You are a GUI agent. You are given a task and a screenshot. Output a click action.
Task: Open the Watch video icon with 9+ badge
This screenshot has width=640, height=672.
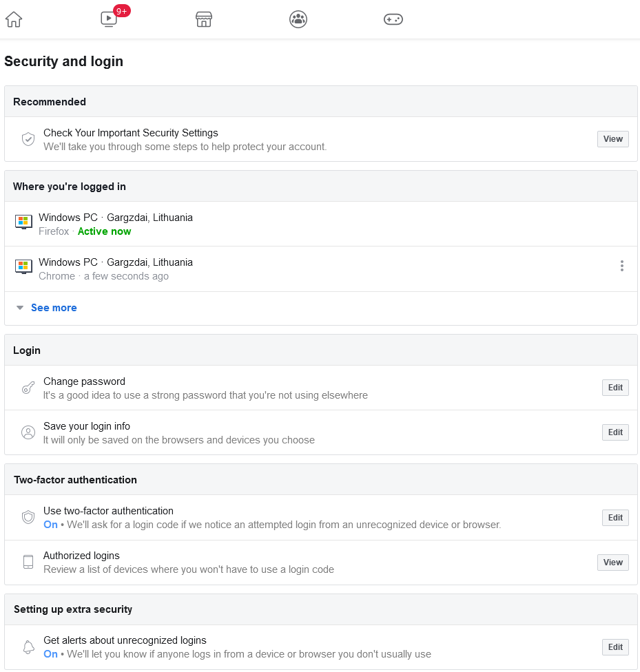pyautogui.click(x=109, y=19)
